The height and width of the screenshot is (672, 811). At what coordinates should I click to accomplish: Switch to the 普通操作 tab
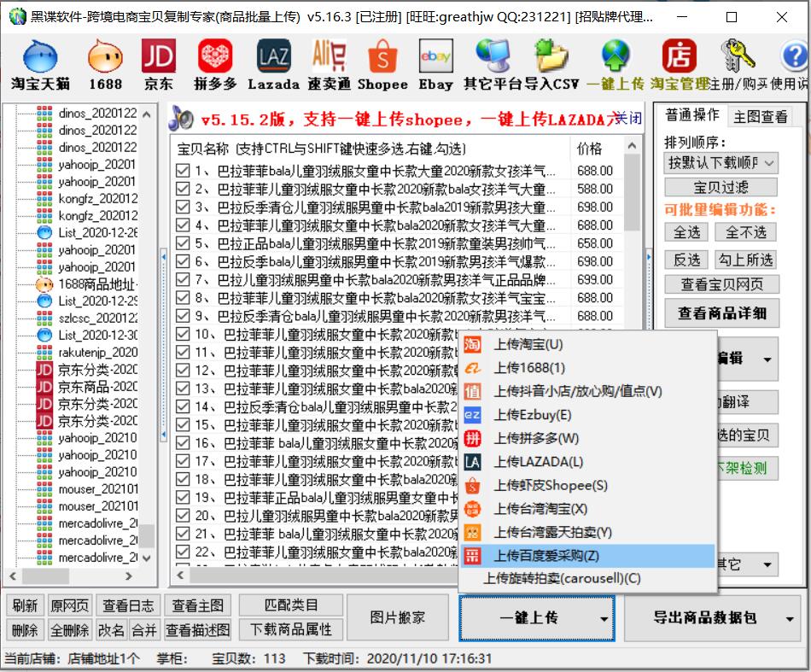point(692,114)
